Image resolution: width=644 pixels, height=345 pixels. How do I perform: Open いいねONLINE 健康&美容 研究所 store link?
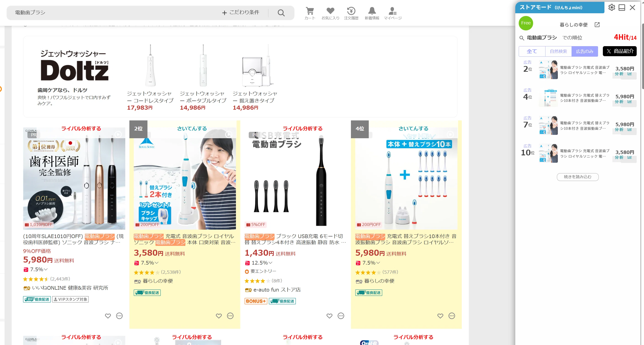coord(70,288)
